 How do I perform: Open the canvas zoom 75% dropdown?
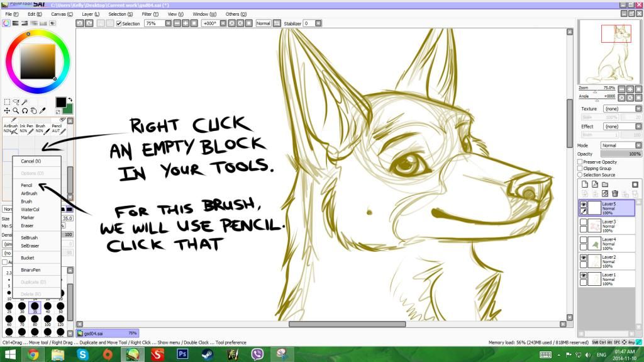pos(157,23)
